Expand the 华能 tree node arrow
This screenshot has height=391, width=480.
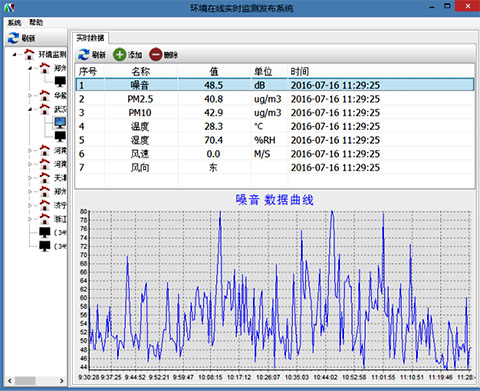30,96
